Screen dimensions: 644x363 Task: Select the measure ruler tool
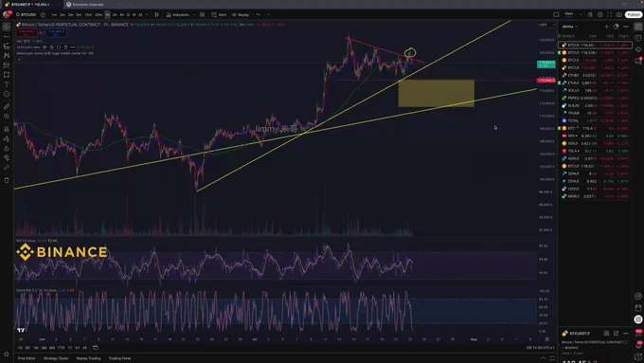(7, 106)
